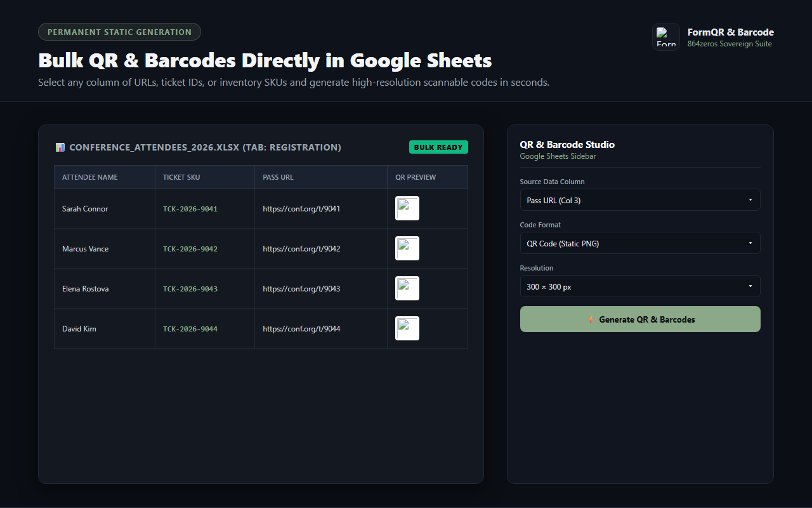Open Sarah Connor's QR preview thumbnail
Image resolution: width=812 pixels, height=508 pixels.
pos(407,208)
